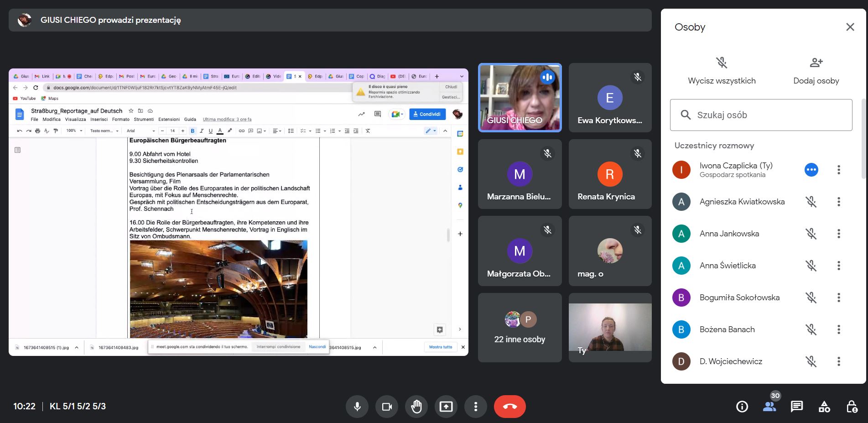Open more options for Bożena Banach

tap(838, 329)
